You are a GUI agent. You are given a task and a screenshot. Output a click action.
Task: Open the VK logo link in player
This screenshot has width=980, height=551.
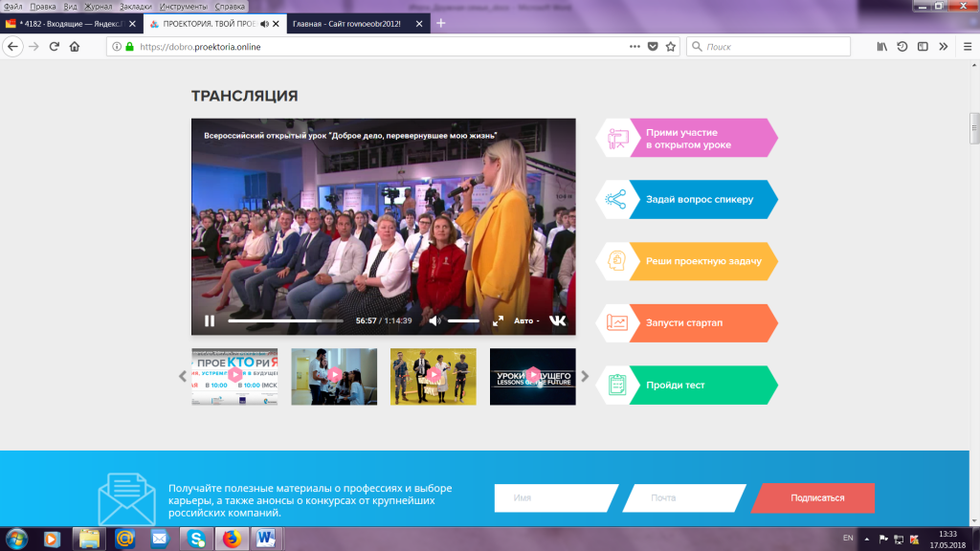point(558,320)
